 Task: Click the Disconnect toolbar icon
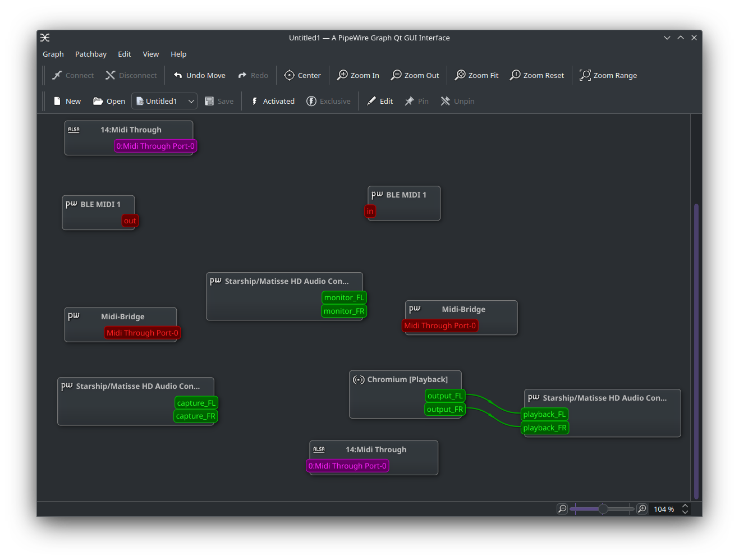110,75
